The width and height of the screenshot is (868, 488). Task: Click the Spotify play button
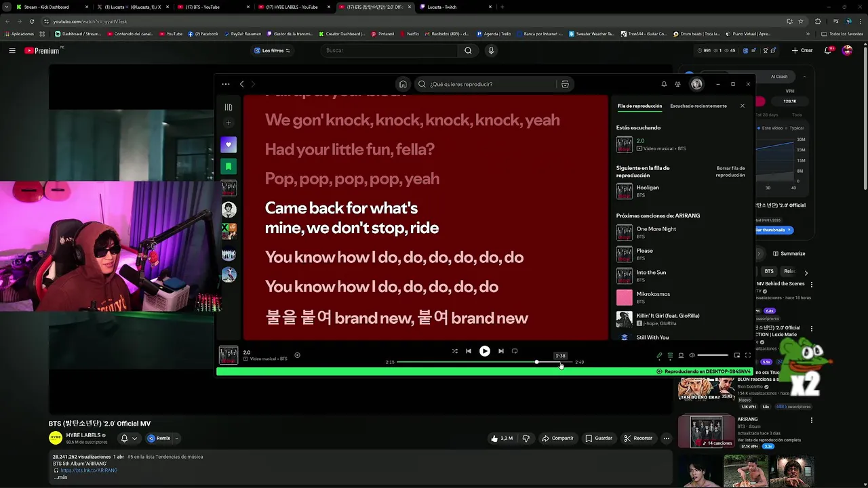(485, 351)
